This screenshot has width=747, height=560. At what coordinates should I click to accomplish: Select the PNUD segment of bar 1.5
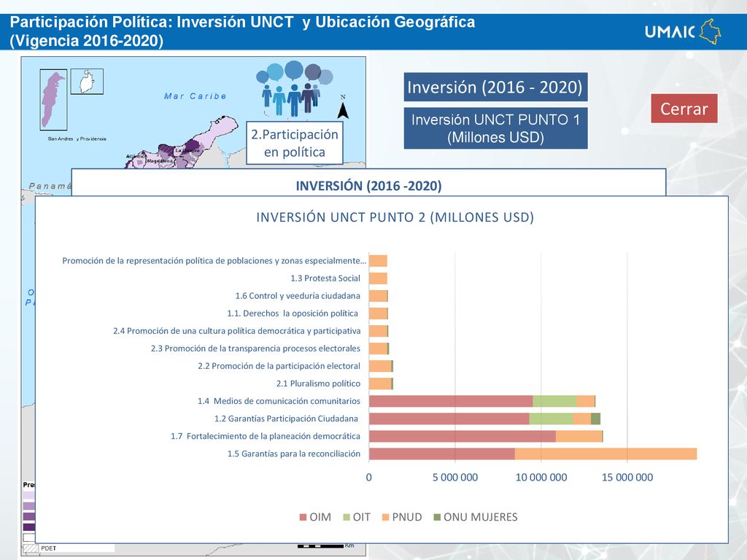(605, 454)
